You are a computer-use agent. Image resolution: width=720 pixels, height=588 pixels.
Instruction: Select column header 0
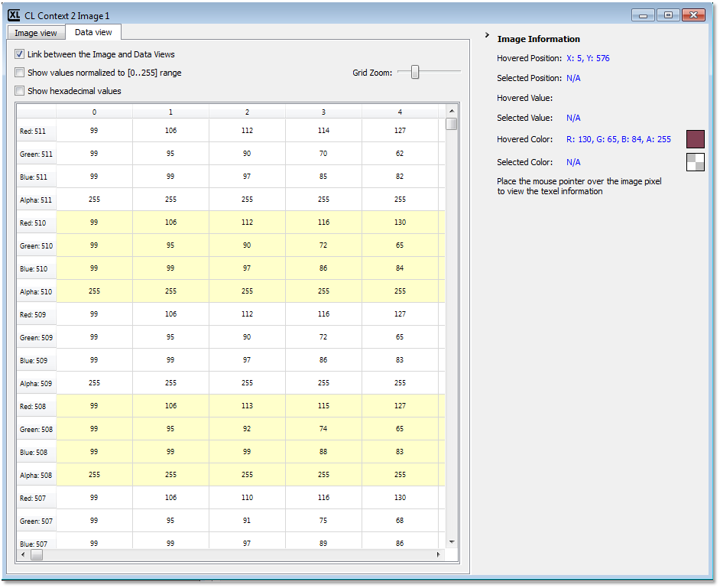click(94, 112)
